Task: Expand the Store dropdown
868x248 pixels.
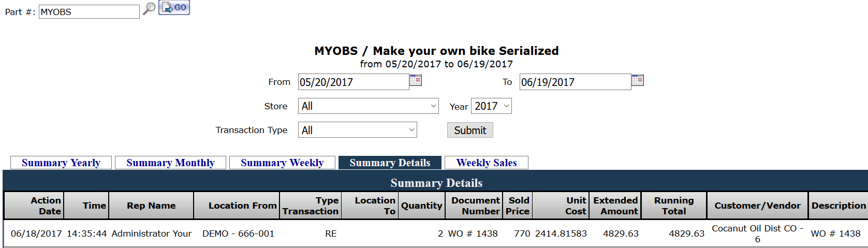Action: (368, 106)
